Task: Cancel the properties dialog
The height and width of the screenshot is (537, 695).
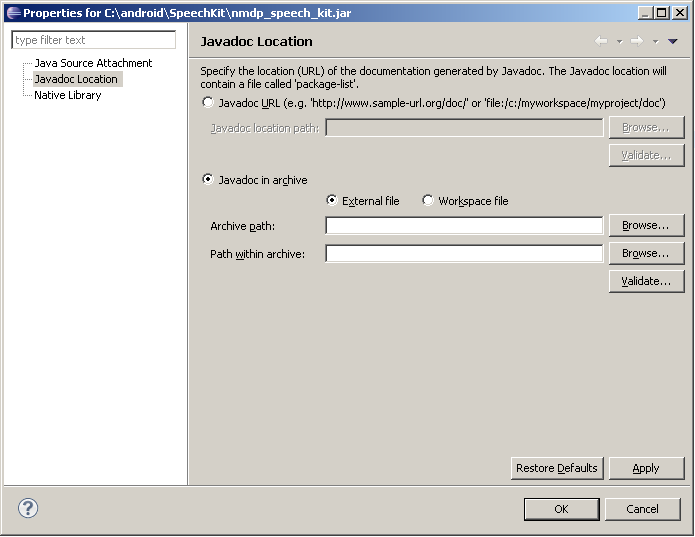Action: coord(642,509)
